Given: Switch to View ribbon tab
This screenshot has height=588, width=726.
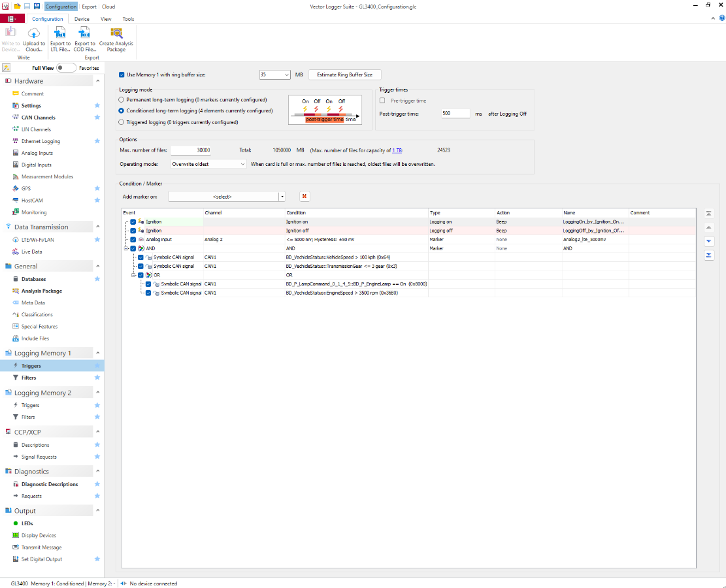Looking at the screenshot, I should coord(106,19).
